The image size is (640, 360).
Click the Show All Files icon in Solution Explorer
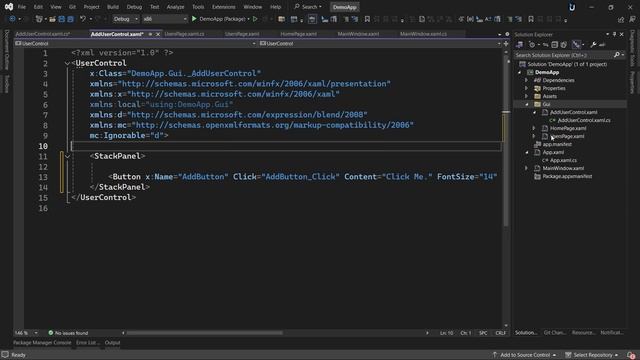(x=564, y=44)
